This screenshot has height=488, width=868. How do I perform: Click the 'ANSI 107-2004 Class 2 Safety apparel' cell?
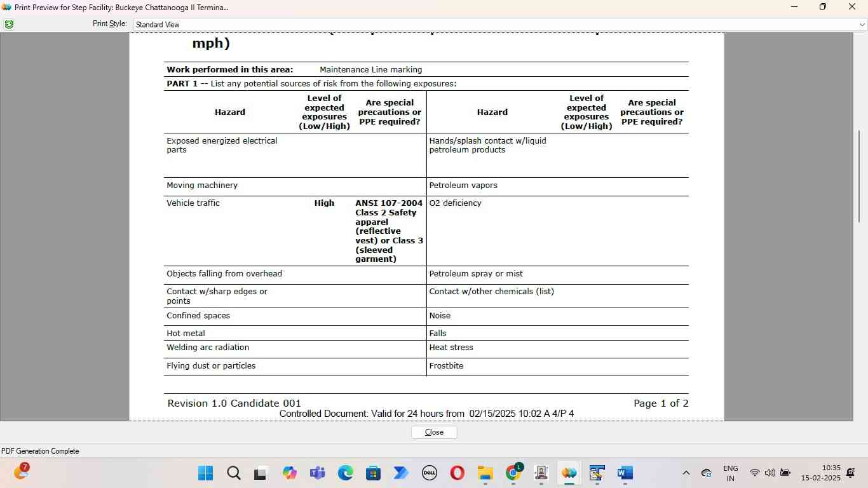(389, 231)
